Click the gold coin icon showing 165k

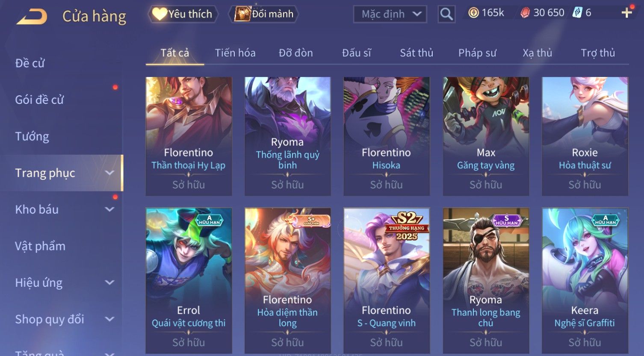(473, 13)
